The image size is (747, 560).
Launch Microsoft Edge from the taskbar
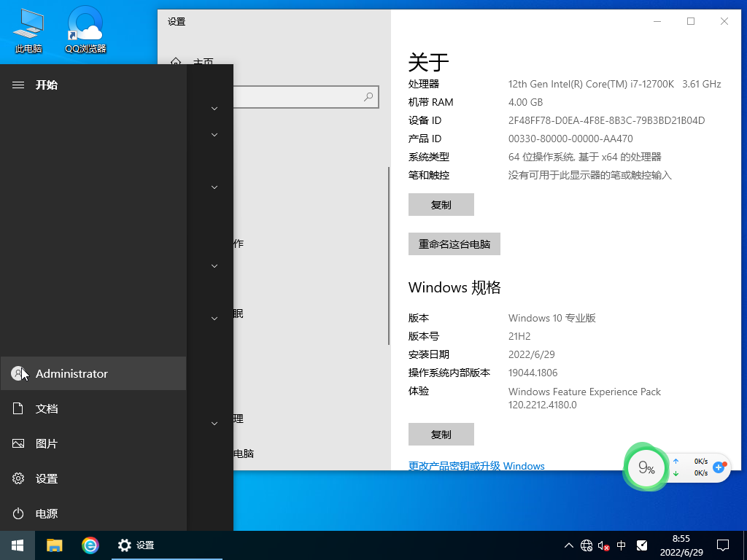[89, 545]
